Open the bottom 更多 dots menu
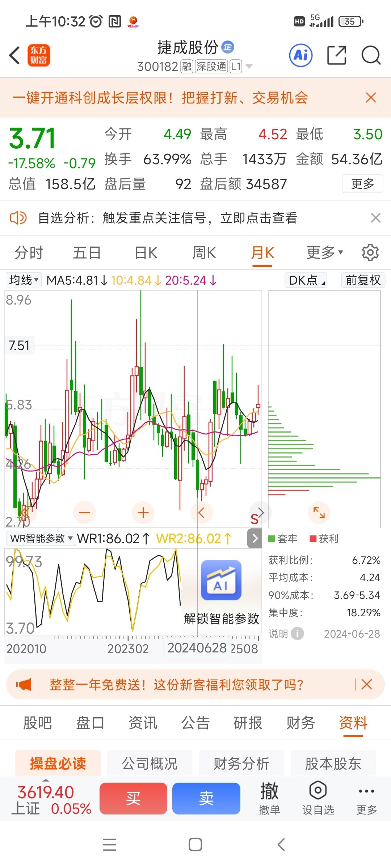The height and width of the screenshot is (868, 391). 366,799
